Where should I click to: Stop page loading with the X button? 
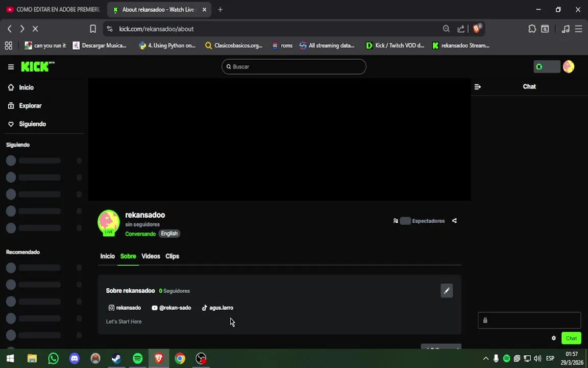pos(35,29)
